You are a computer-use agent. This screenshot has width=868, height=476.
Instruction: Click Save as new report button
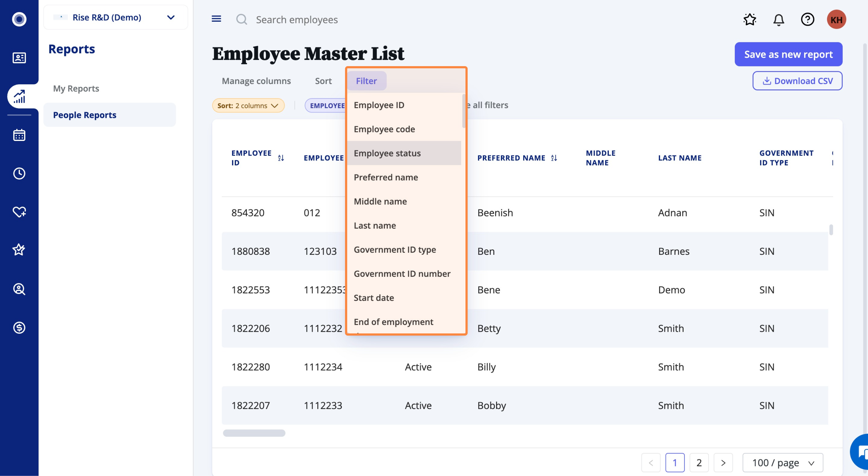[x=788, y=54]
